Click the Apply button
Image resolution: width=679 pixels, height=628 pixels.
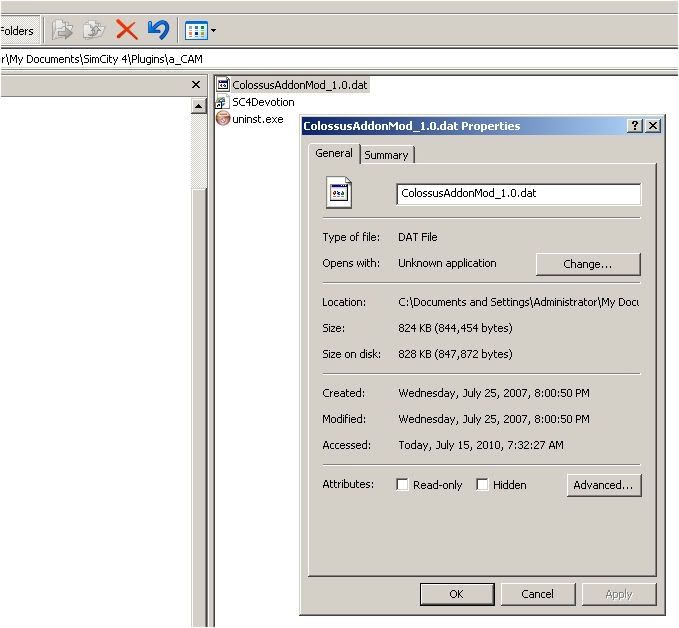(x=619, y=594)
